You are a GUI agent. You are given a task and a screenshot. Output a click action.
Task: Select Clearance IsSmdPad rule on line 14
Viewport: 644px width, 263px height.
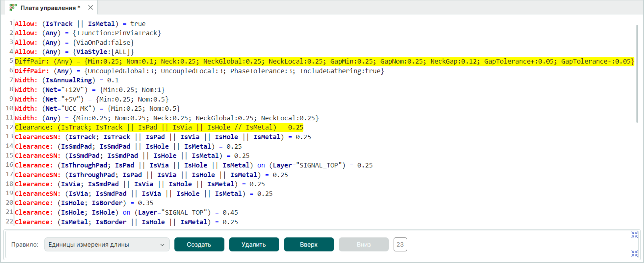[128, 146]
